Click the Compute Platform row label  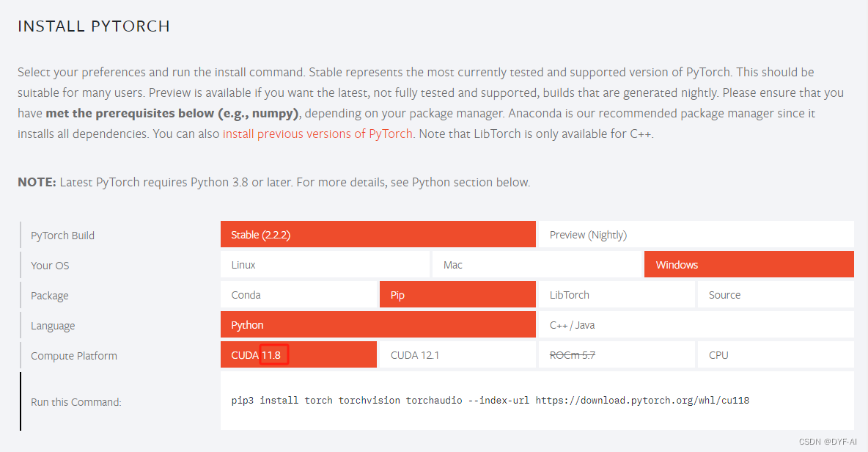pos(74,356)
